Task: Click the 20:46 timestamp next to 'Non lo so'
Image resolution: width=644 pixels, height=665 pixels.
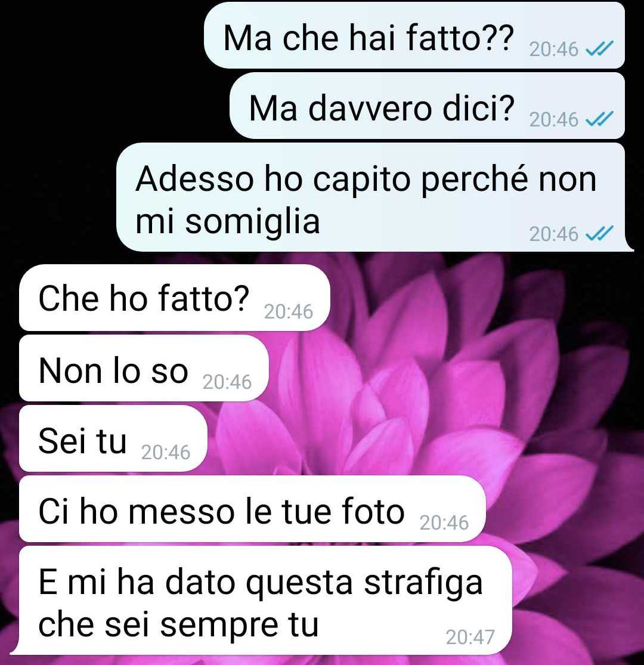Action: [x=227, y=382]
